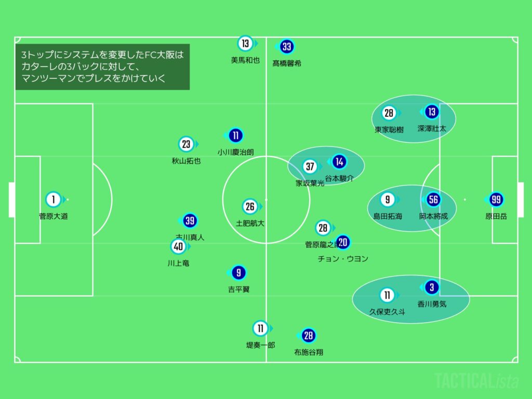Click blue number 39 marker
Screen dimensions: 532x399
tap(190, 221)
